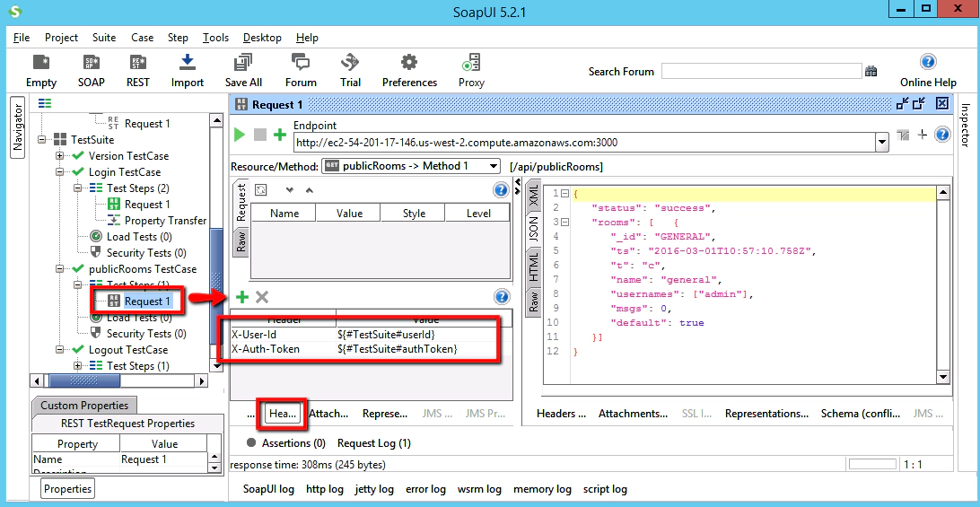Collapse Test Steps (2) node

pos(78,188)
